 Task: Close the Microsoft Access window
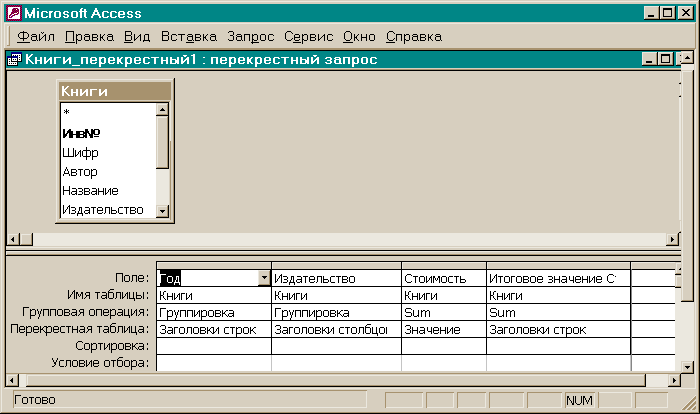pos(685,13)
